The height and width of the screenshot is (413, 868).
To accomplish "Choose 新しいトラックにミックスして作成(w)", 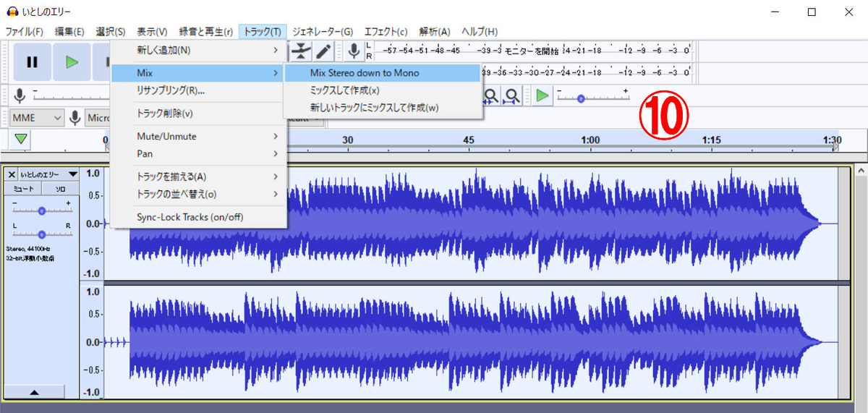I will coord(382,108).
